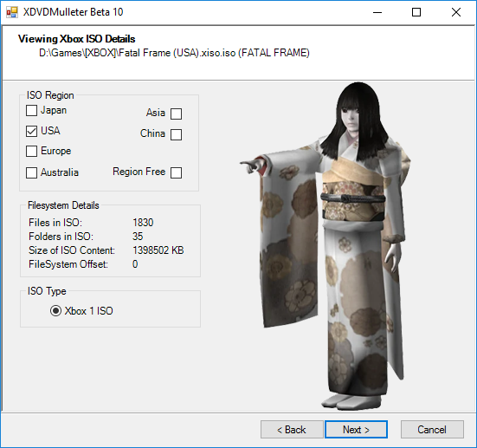The height and width of the screenshot is (448, 477).
Task: Click the Viewing Xbox ISO Details heading
Action: click(x=77, y=39)
